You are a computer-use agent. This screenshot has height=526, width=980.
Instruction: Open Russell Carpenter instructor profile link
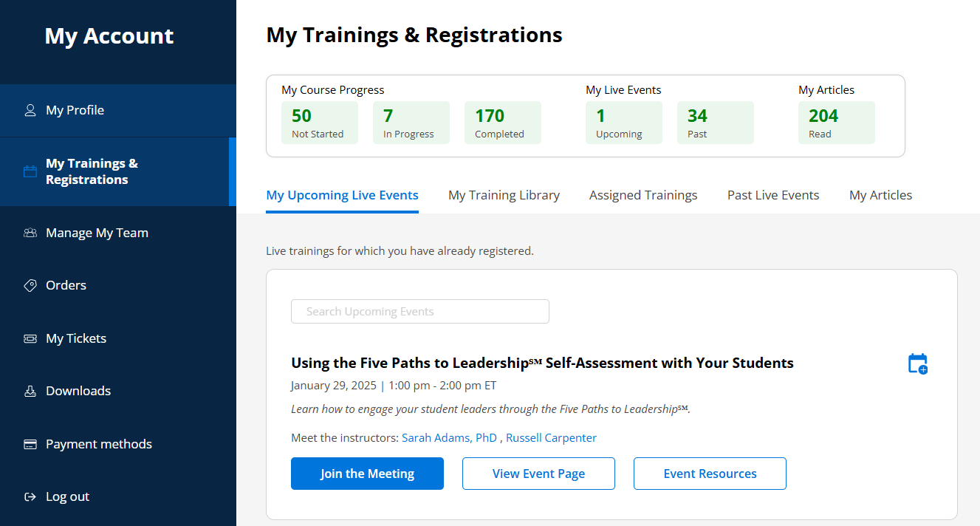[x=551, y=437]
